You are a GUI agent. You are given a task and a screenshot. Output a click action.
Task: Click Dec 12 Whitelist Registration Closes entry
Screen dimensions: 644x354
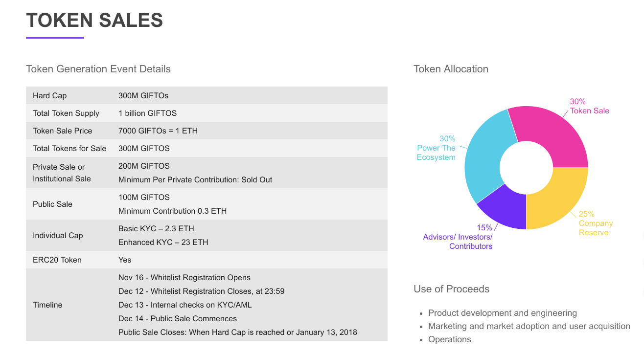point(201,291)
